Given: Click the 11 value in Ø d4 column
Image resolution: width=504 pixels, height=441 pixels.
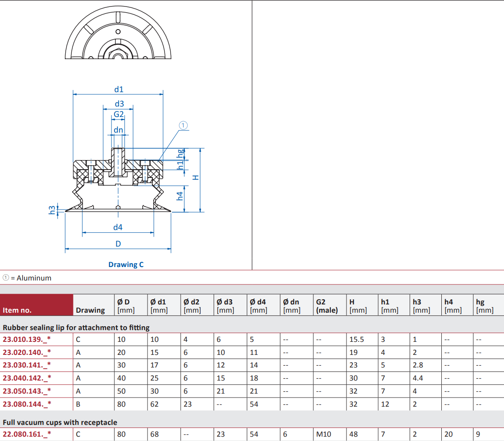Looking at the screenshot, I should (254, 352).
